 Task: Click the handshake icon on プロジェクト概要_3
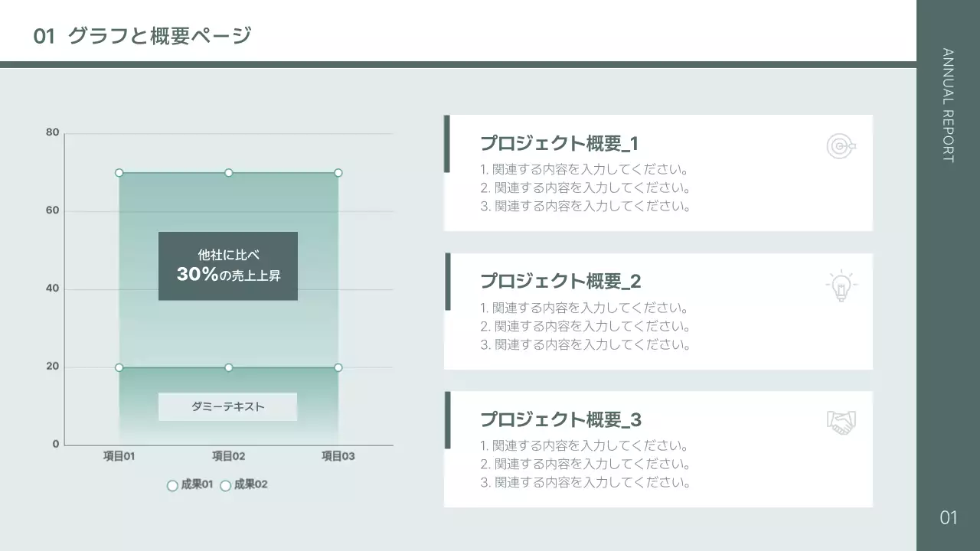[x=840, y=421]
